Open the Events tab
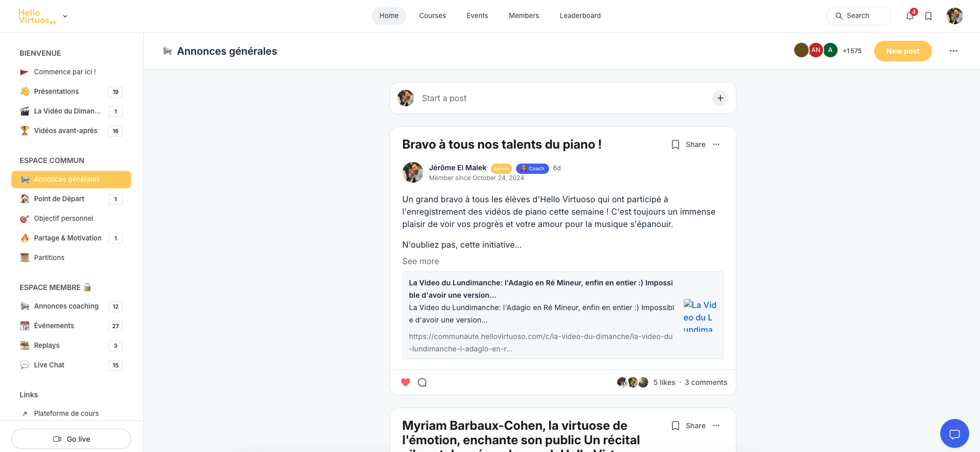 [477, 16]
